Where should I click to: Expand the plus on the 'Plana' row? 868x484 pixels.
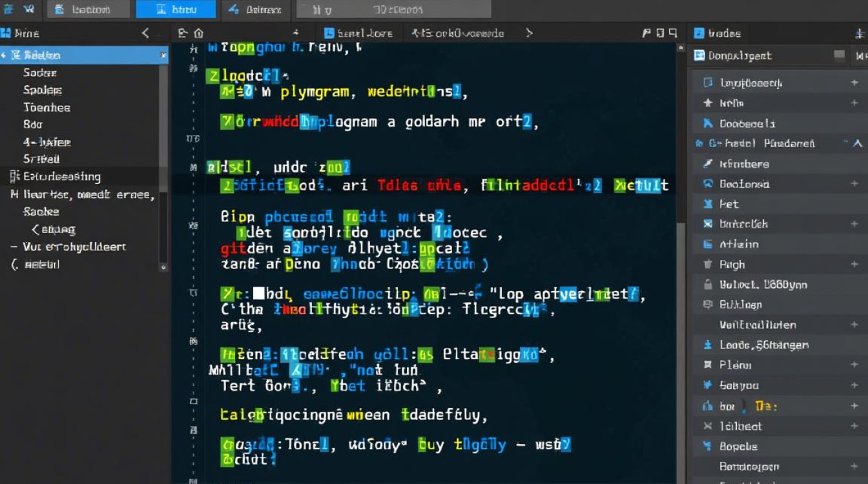854,365
